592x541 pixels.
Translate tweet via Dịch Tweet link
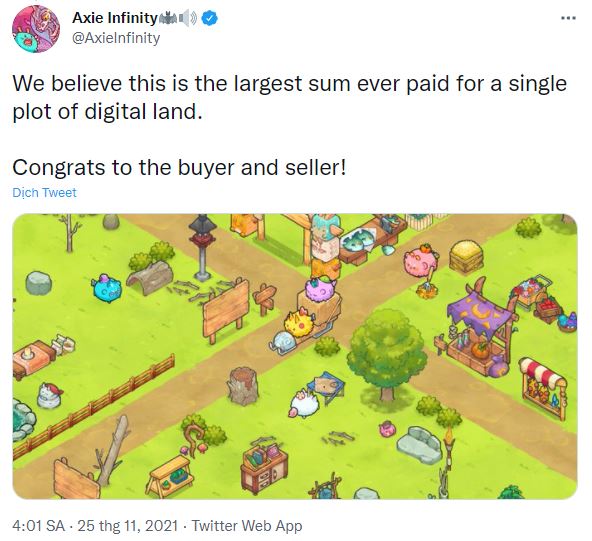pyautogui.click(x=45, y=193)
